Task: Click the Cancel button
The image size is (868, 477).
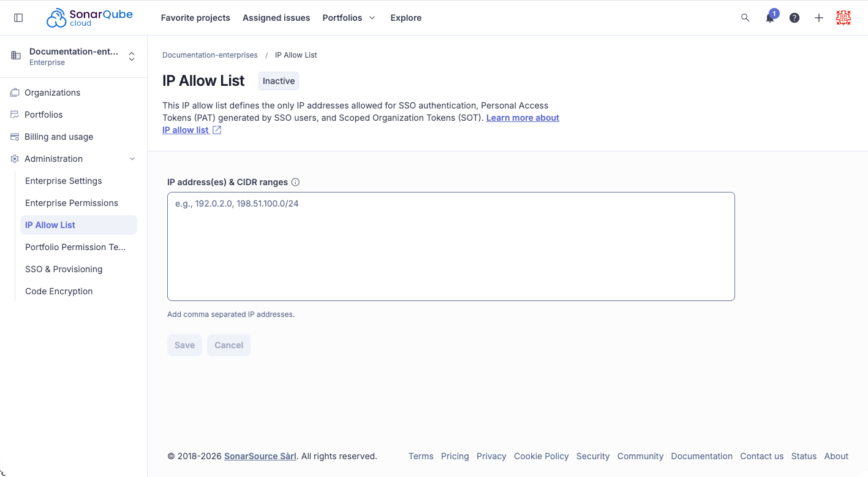Action: pyautogui.click(x=229, y=345)
